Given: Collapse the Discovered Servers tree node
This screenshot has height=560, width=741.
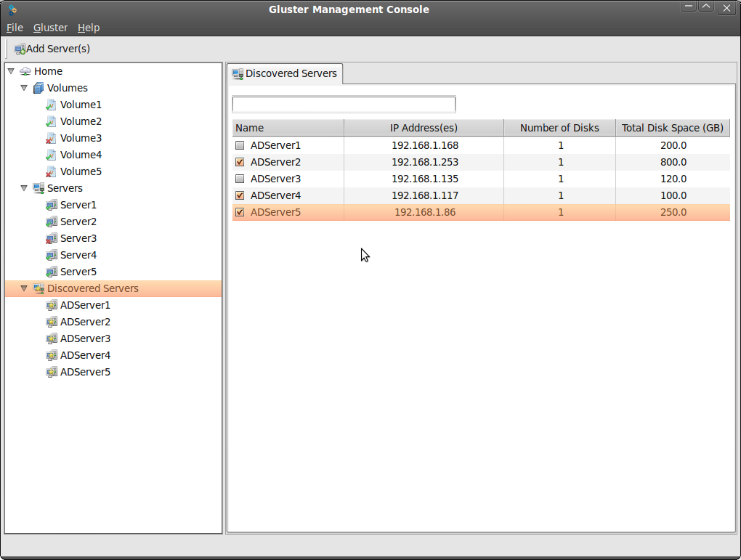Looking at the screenshot, I should [24, 288].
